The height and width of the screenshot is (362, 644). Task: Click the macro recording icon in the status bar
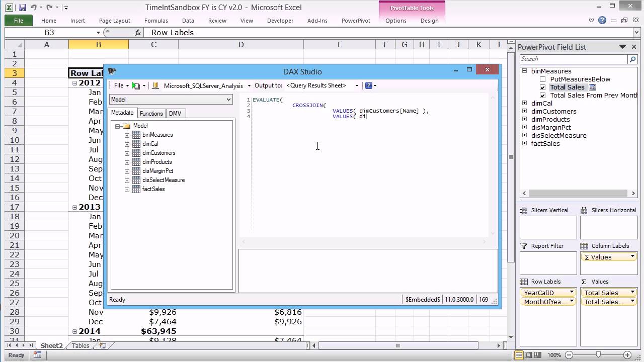(37, 355)
